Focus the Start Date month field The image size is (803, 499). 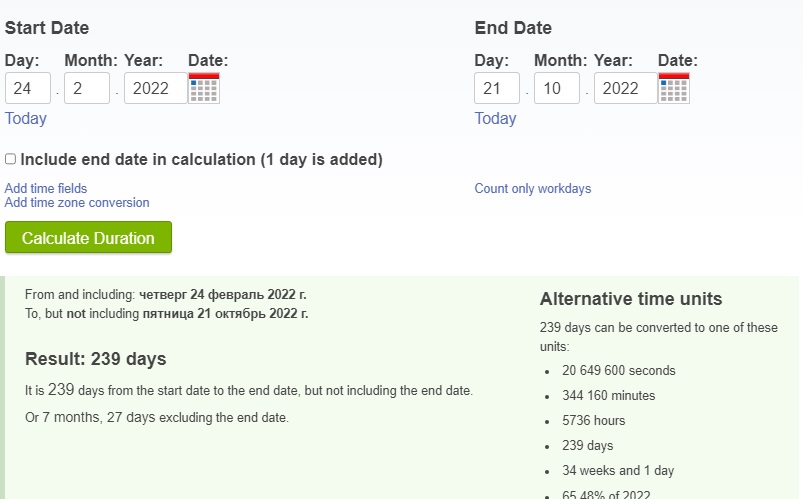click(x=87, y=88)
